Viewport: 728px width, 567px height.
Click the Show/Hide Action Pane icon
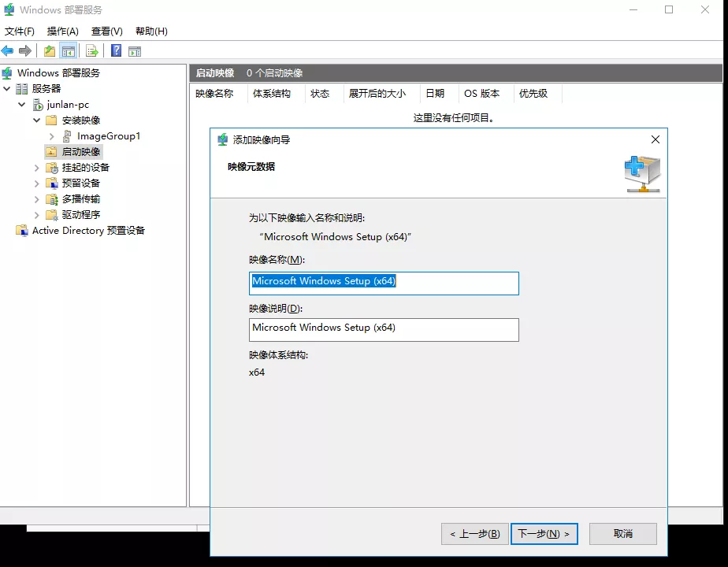pos(135,51)
